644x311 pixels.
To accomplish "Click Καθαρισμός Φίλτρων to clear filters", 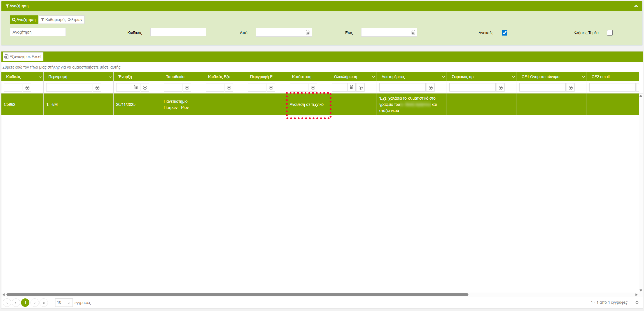I will pyautogui.click(x=62, y=20).
